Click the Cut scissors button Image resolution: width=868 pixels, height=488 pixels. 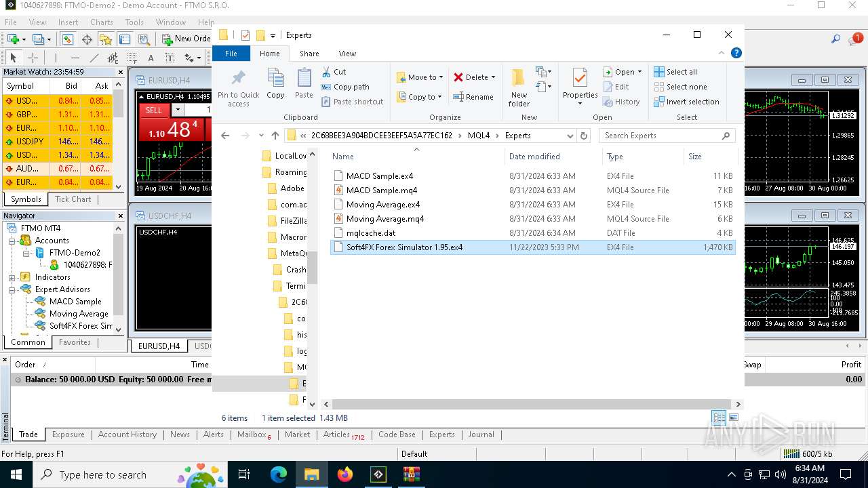pyautogui.click(x=334, y=72)
